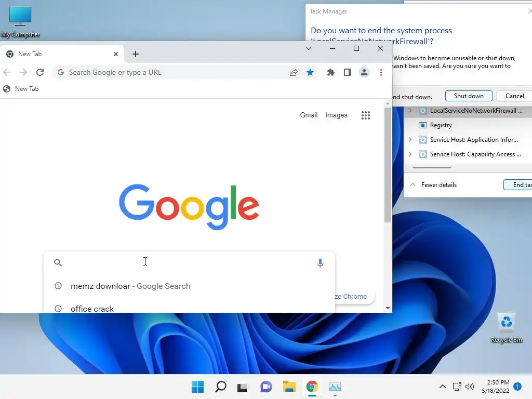Open the Chrome three-dot menu

pyautogui.click(x=381, y=72)
